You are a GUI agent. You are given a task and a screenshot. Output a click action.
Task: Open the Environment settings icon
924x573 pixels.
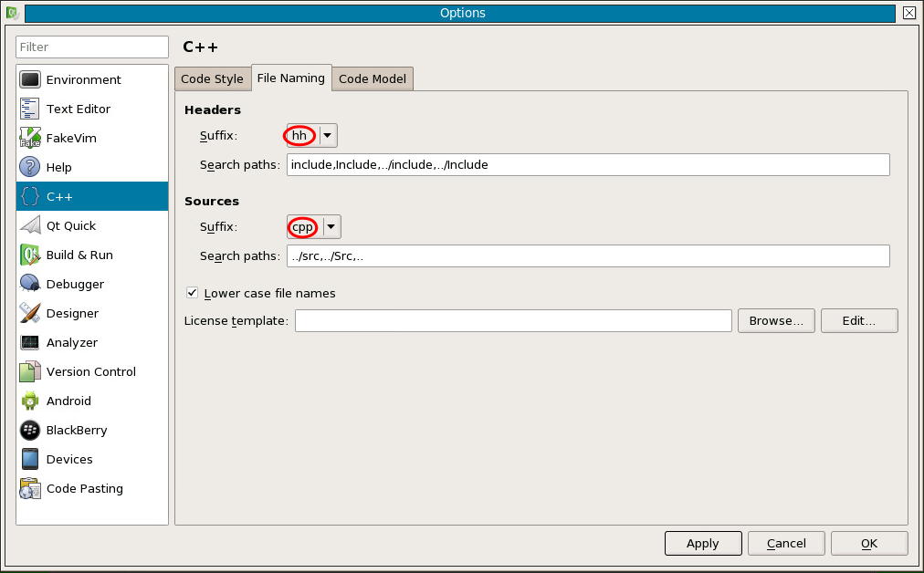tap(30, 79)
